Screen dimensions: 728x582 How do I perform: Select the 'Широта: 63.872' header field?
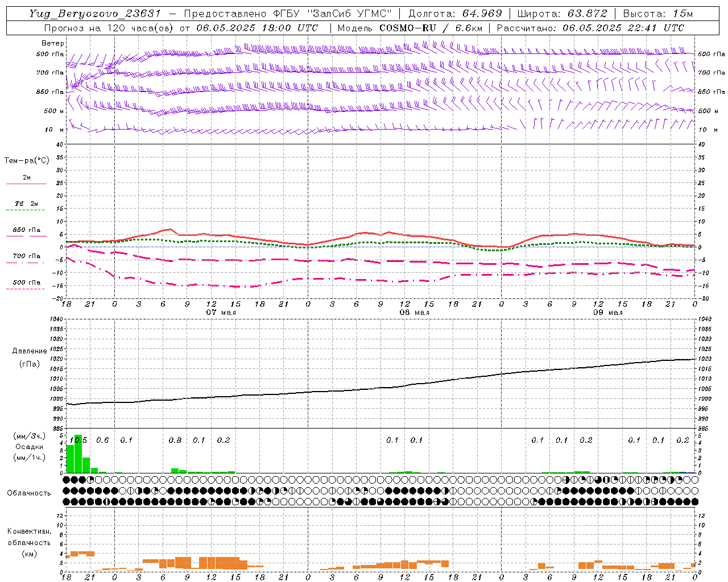pos(562,14)
